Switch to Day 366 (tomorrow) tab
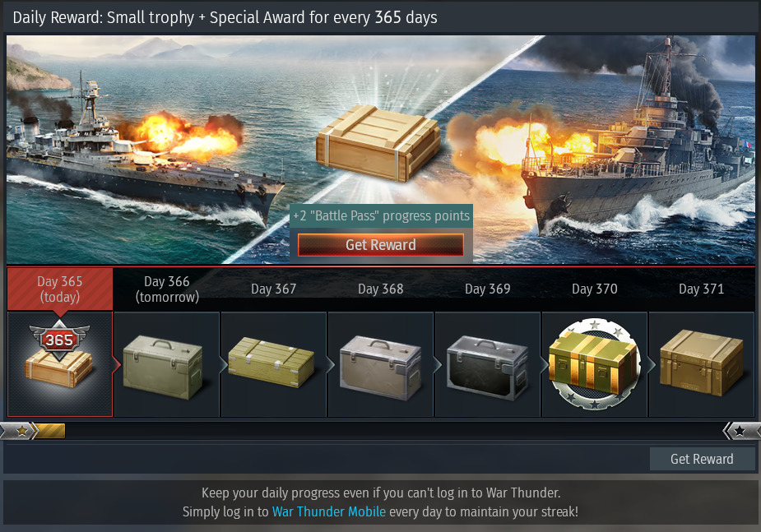Screen dimensions: 761x532 pyautogui.click(x=167, y=289)
